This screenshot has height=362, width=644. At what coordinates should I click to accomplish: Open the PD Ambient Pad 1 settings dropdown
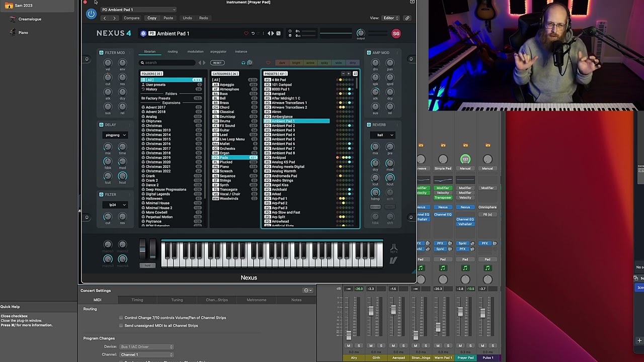point(138,10)
